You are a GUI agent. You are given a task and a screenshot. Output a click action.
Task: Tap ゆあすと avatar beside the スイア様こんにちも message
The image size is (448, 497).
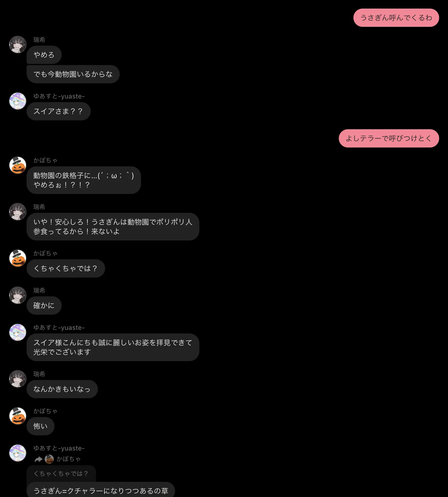tap(18, 332)
